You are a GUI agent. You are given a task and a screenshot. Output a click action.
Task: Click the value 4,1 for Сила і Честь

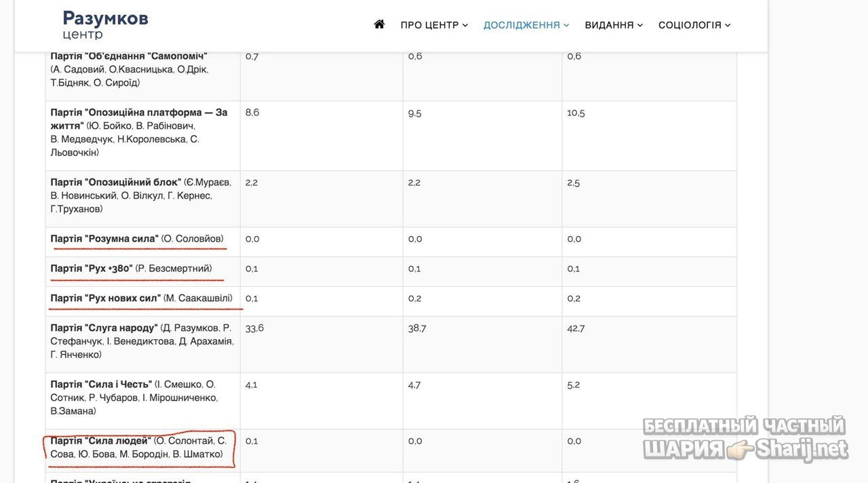251,385
